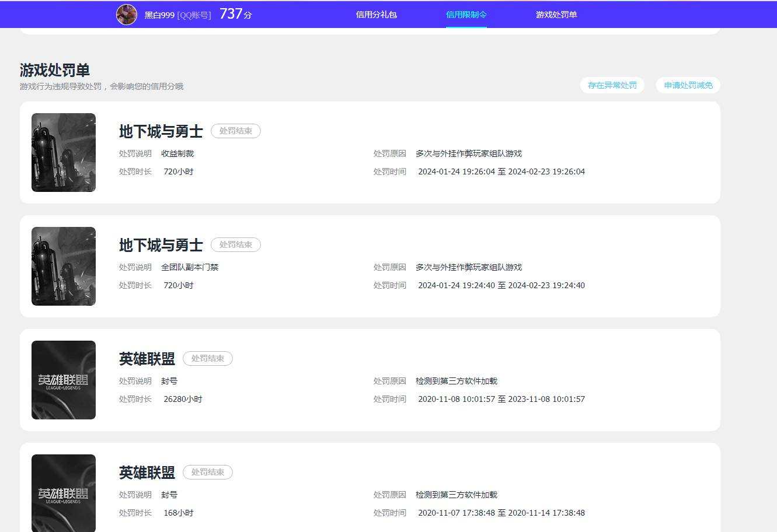This screenshot has width=777, height=532.
Task: Click the [QQ账号] label
Action: click(194, 15)
